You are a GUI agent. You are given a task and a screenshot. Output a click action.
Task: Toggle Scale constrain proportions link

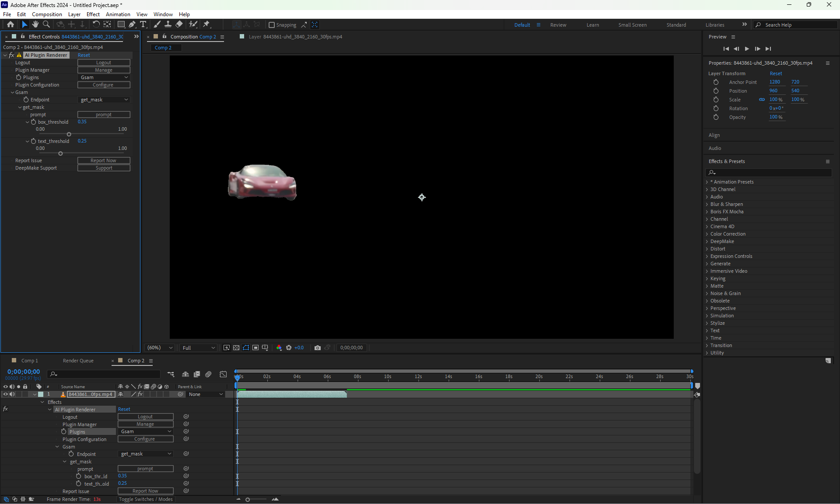(x=762, y=100)
